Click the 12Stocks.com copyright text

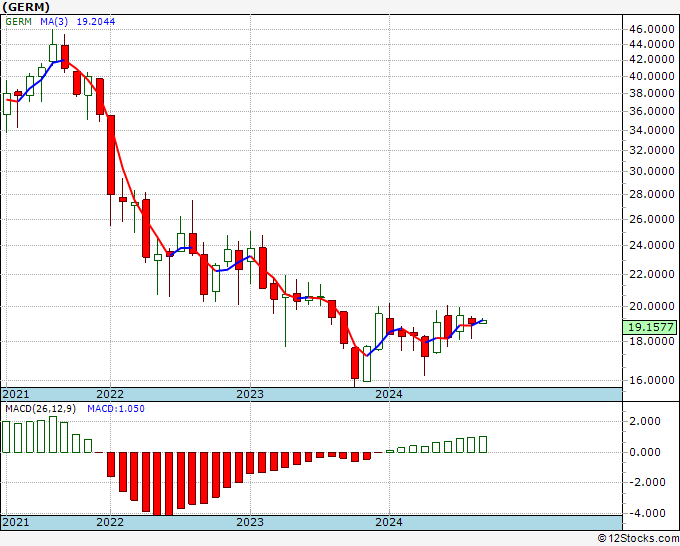pyautogui.click(x=638, y=539)
